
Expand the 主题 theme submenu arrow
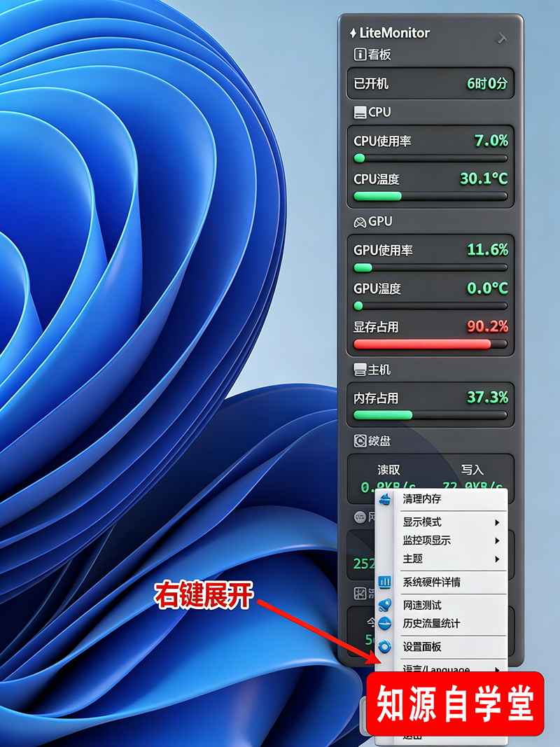point(497,559)
